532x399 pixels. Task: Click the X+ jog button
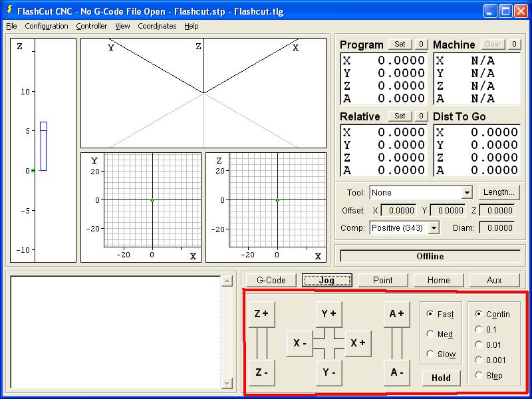click(x=358, y=343)
